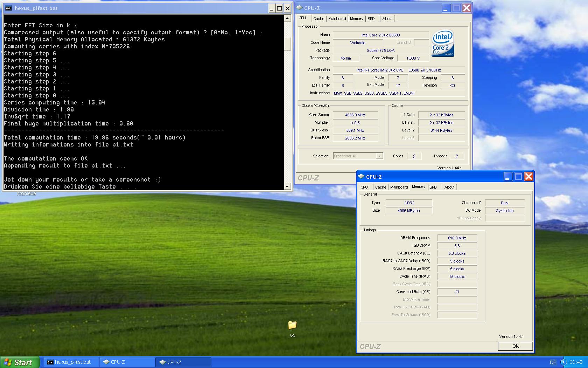Click the console scrollbar down arrow
The width and height of the screenshot is (588, 368).
point(287,186)
